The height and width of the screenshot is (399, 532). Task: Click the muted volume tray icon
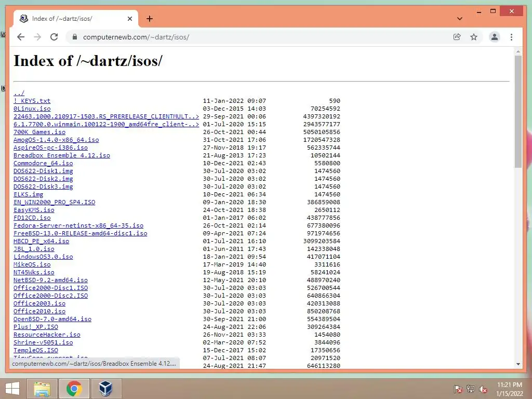click(483, 389)
